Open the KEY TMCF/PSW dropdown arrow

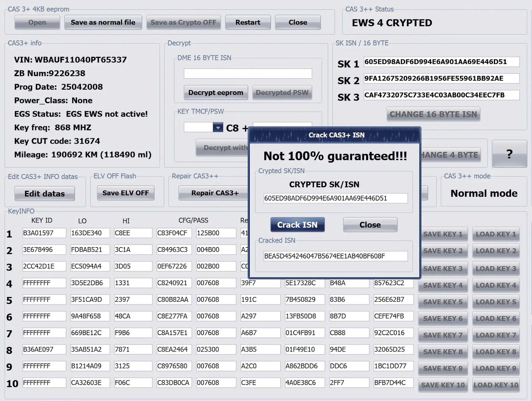coord(218,127)
